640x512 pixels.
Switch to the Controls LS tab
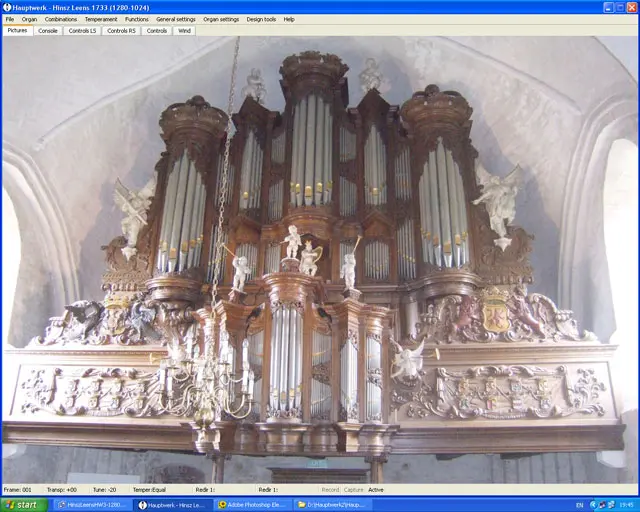(x=82, y=31)
